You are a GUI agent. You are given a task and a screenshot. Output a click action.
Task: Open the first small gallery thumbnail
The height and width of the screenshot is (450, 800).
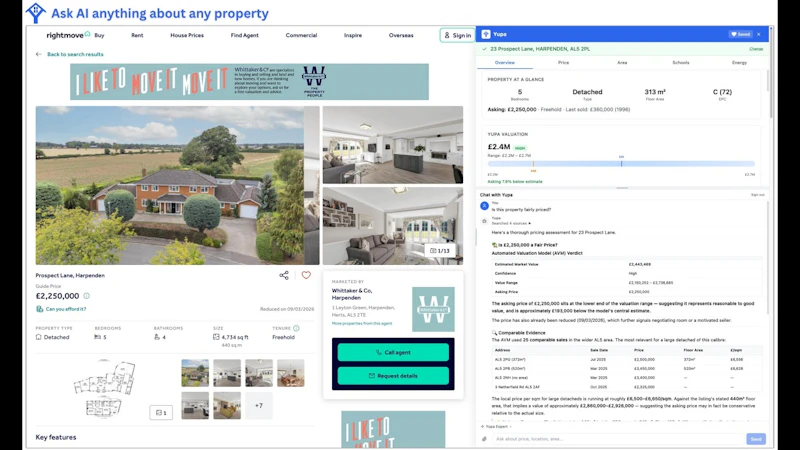point(195,373)
